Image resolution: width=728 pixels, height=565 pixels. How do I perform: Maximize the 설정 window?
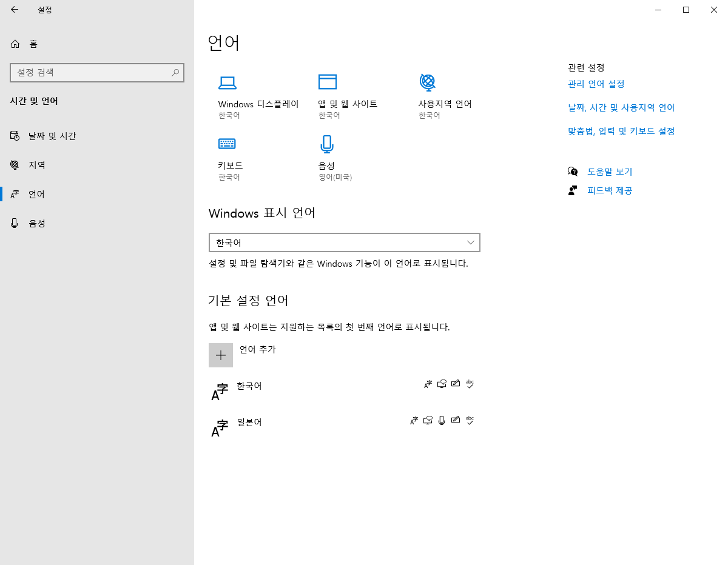[x=686, y=10]
